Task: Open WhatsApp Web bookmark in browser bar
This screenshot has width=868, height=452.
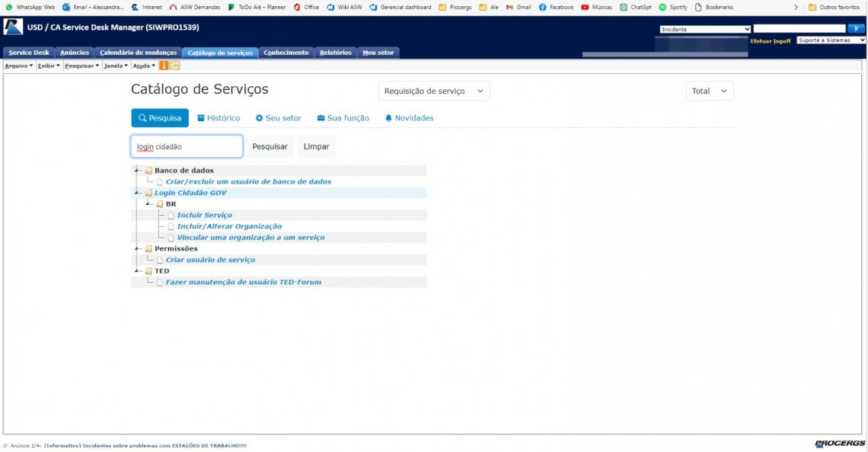Action: click(30, 7)
